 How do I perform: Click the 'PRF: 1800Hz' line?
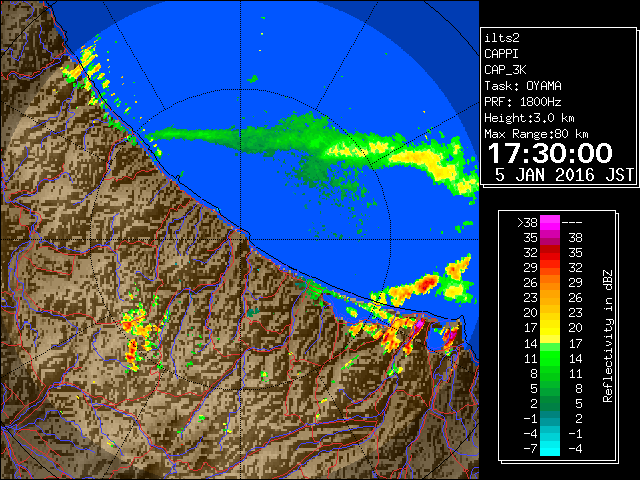pos(523,102)
